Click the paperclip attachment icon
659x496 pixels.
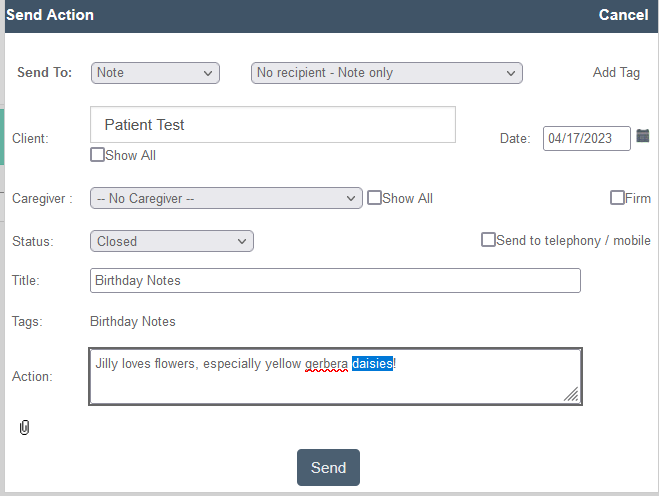click(x=24, y=427)
